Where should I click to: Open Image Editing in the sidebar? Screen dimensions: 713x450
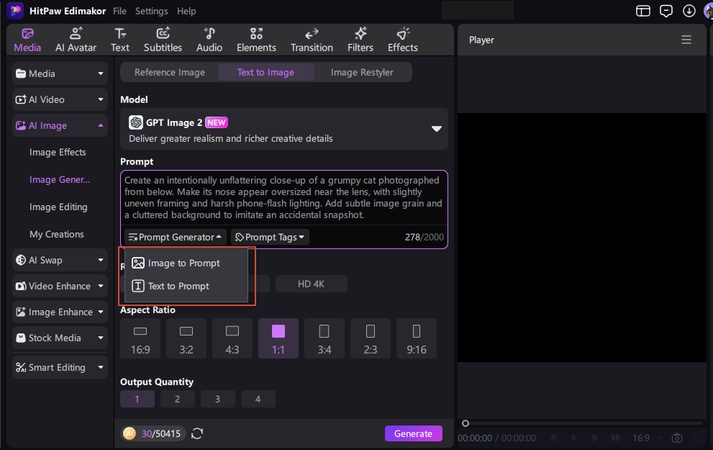click(58, 207)
